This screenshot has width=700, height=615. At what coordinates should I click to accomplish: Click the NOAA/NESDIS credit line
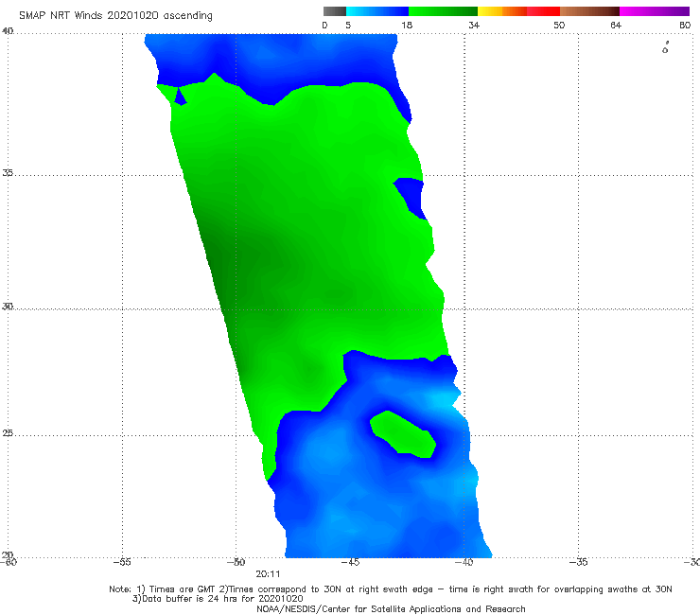[391, 609]
